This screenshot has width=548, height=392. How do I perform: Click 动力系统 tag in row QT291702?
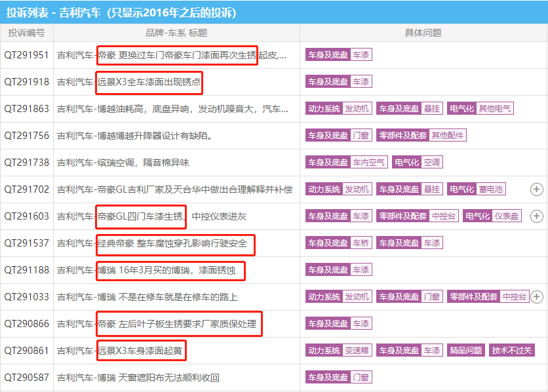coord(324,189)
